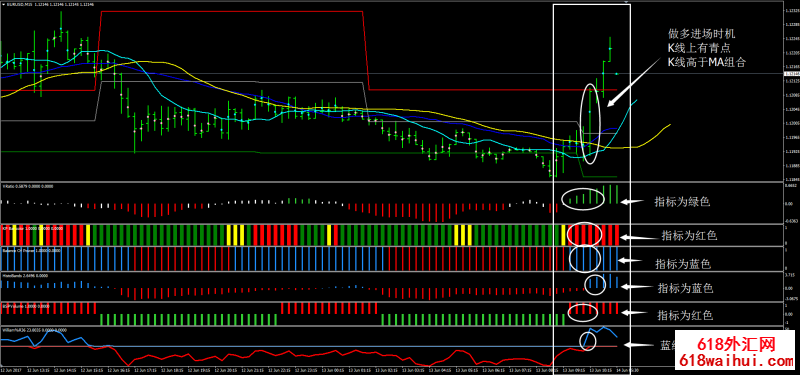Viewport: 800px width, 375px height.
Task: Click the arrow pointing at Balance Of Power bars
Action: (x=631, y=260)
